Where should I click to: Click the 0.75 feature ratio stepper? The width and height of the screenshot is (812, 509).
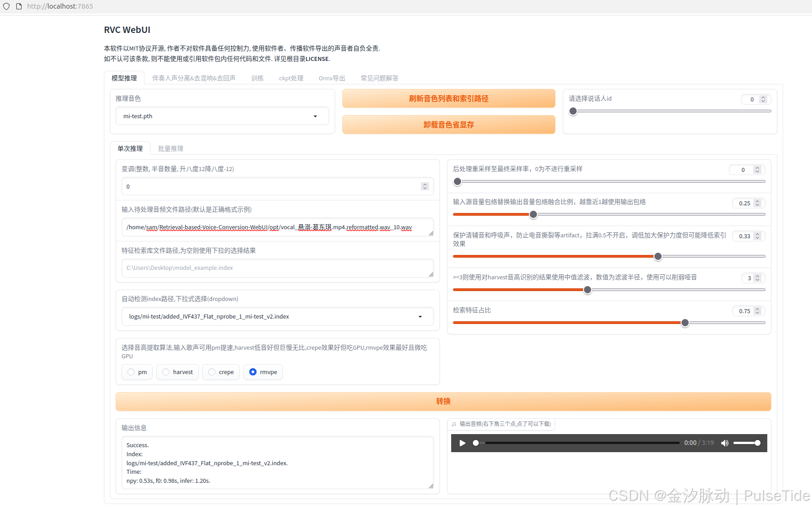757,311
